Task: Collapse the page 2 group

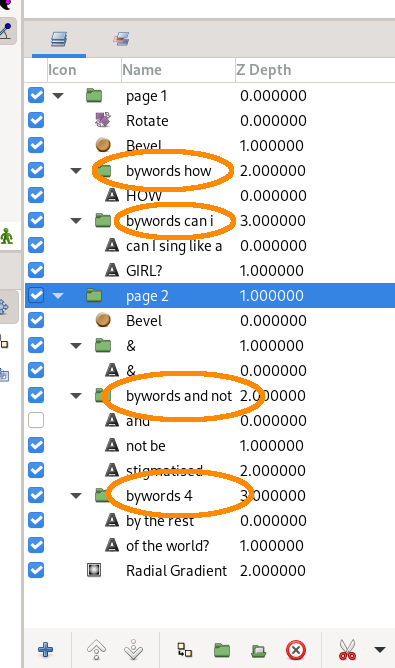Action: [58, 296]
